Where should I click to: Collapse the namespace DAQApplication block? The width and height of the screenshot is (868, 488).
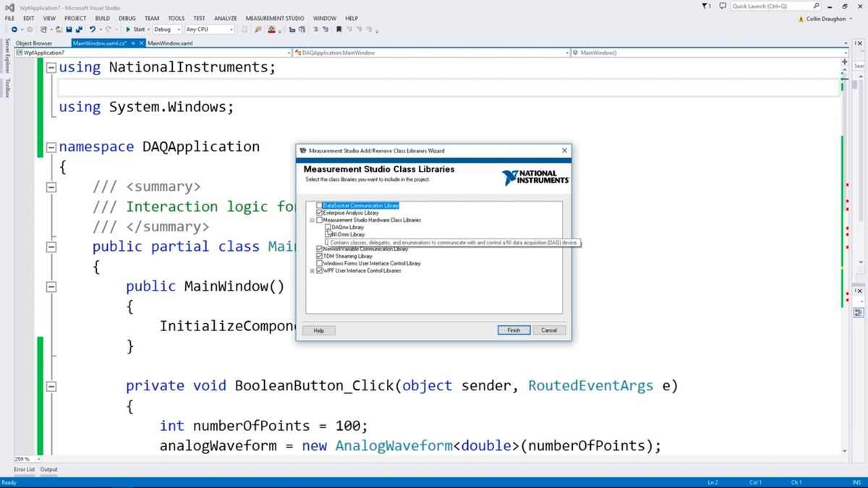pyautogui.click(x=51, y=147)
